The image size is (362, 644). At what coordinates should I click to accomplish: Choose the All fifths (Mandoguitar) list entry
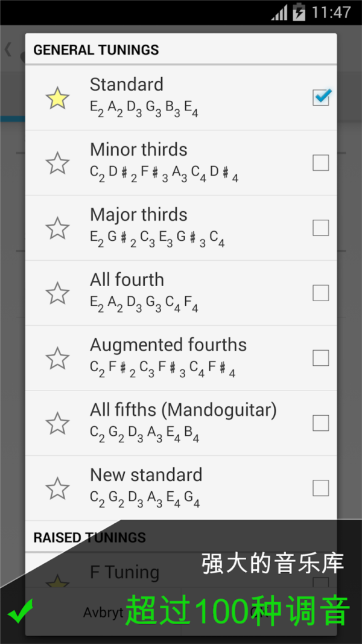(x=181, y=422)
